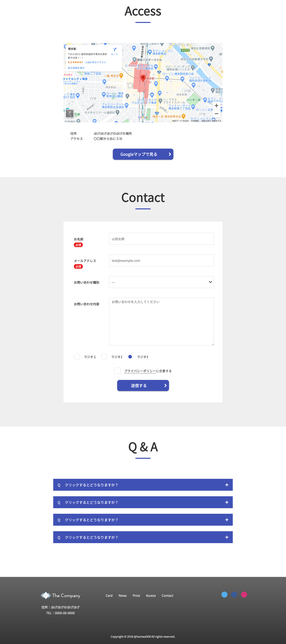Open the お問い合わせ種別 dropdown
The height and width of the screenshot is (644, 286).
pos(161,282)
